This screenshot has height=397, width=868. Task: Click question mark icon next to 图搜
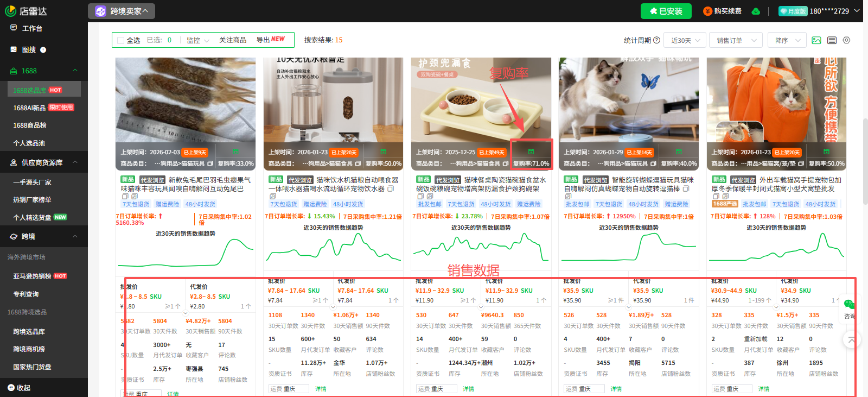point(43,50)
